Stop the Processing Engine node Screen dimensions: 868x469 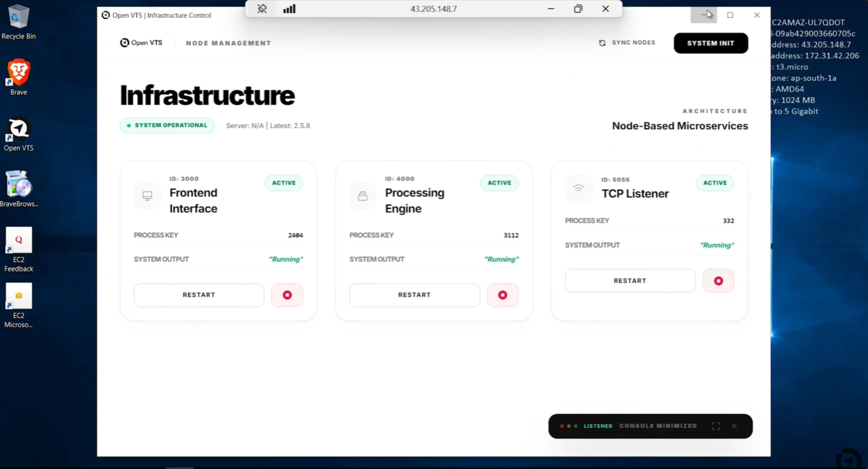(503, 295)
